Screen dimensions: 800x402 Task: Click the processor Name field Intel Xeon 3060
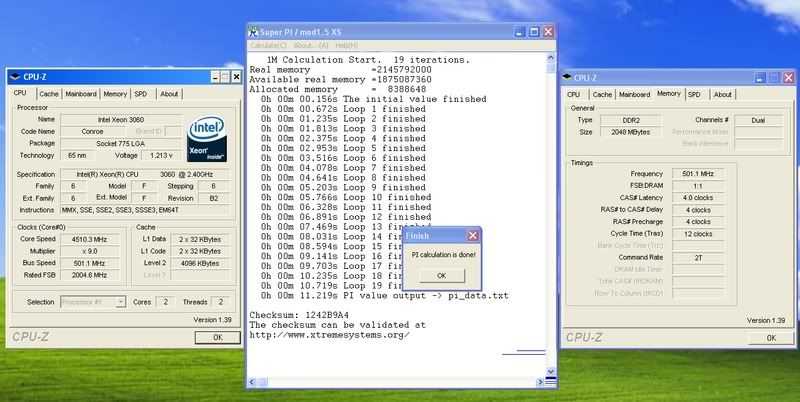pos(121,119)
